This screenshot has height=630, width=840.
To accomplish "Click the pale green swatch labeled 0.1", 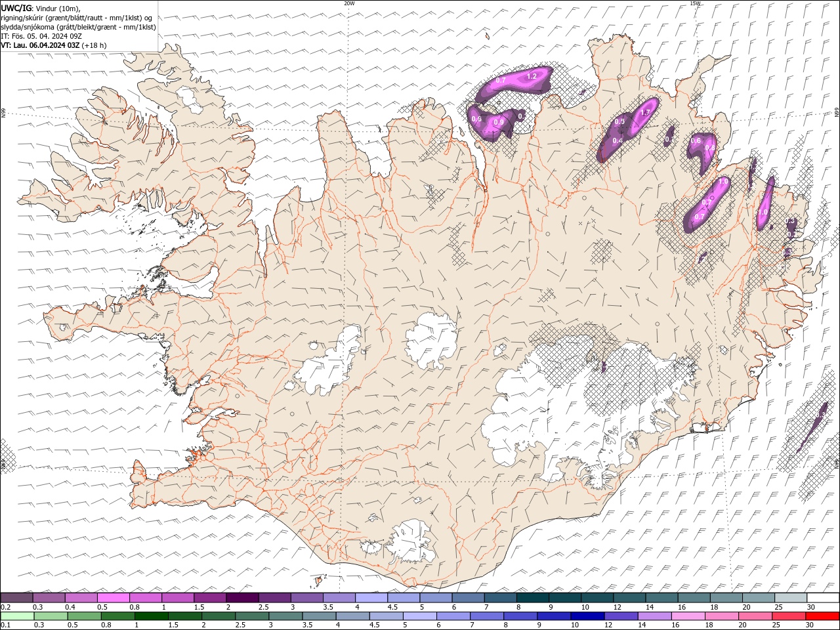I will (18, 616).
